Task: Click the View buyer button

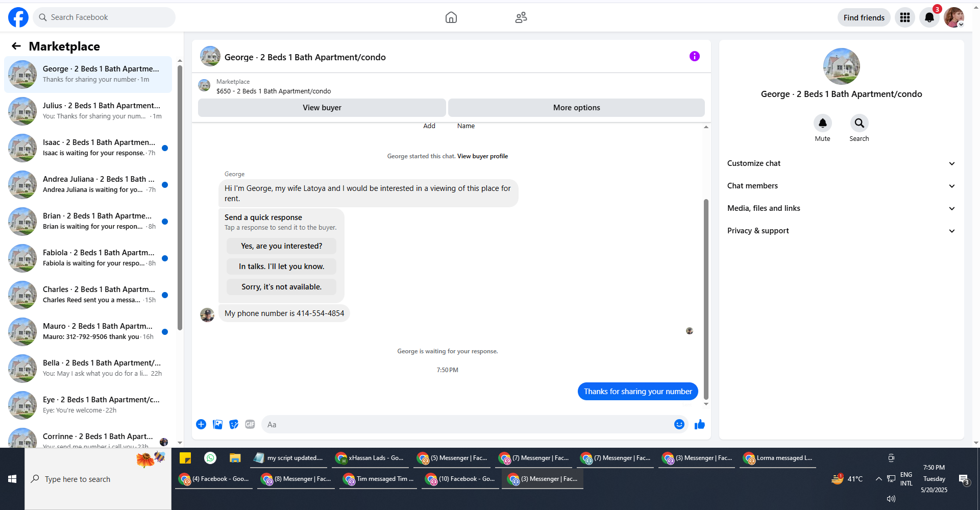Action: (322, 108)
